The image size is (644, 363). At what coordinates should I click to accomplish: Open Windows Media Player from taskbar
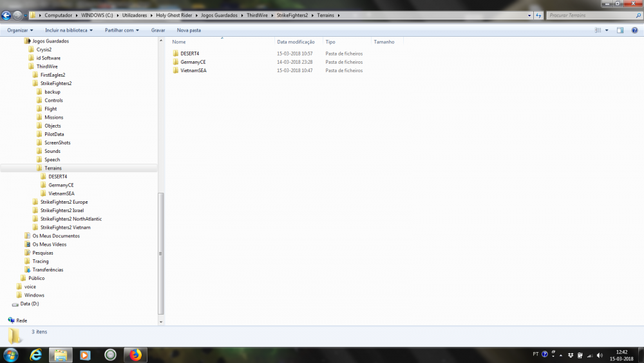tap(85, 355)
